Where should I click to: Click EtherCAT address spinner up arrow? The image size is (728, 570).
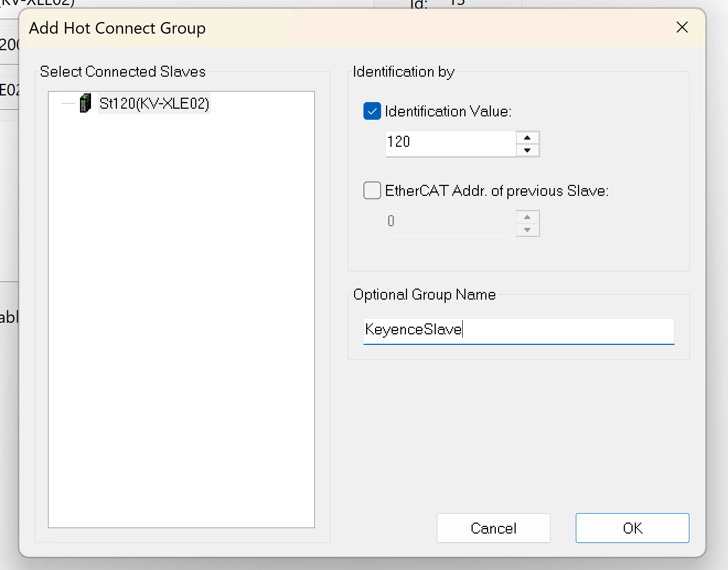527,217
